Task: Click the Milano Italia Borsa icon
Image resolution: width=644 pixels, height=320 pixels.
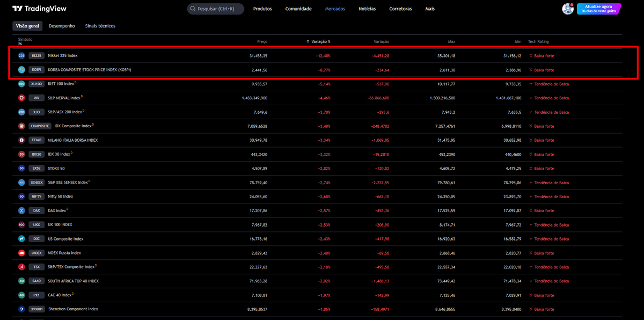Action: [x=21, y=140]
